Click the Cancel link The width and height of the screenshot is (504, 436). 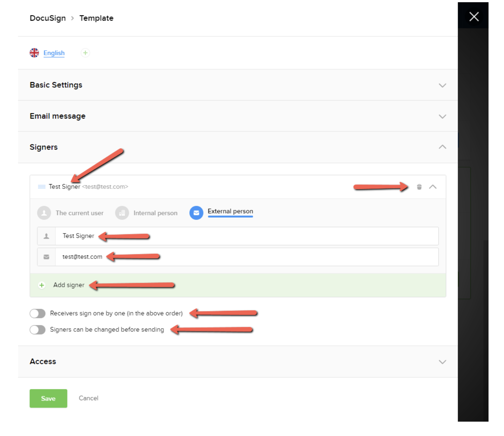pyautogui.click(x=88, y=398)
